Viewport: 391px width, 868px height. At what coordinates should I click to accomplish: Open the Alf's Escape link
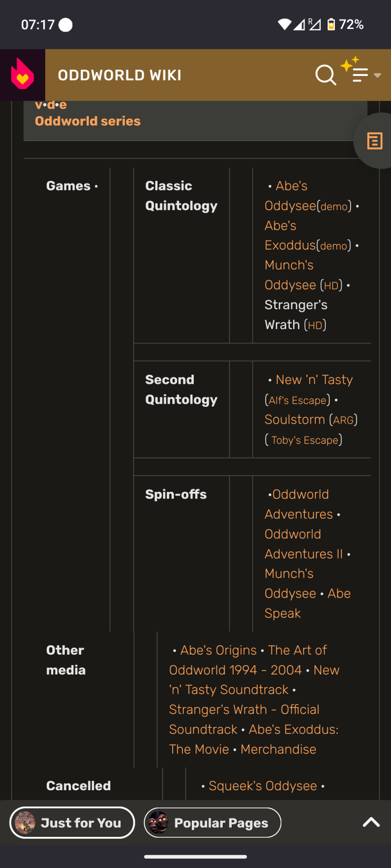click(297, 401)
